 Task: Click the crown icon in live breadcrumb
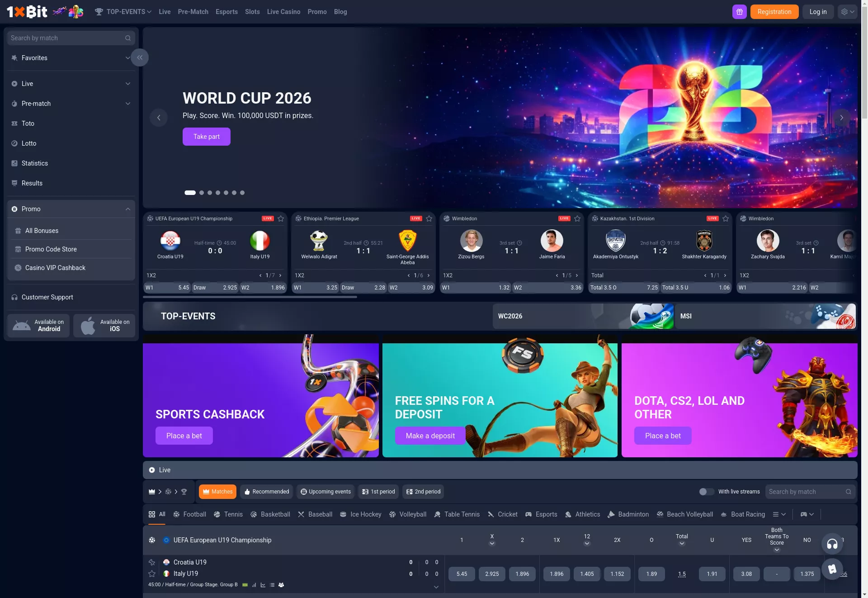152,492
